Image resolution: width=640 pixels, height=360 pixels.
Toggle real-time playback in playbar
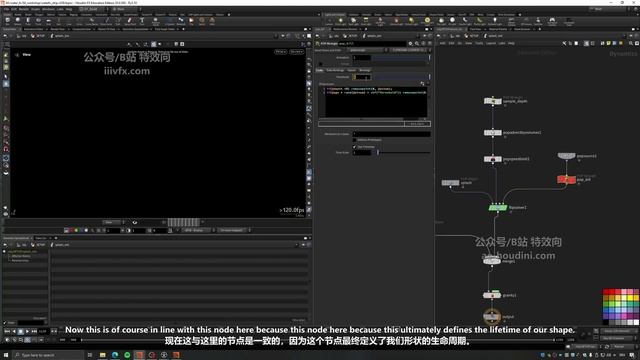click(7, 340)
